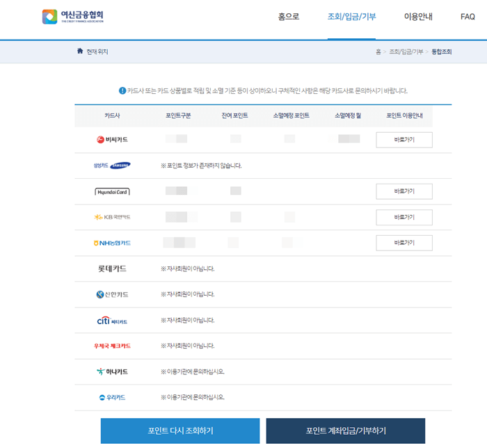
Task: Click the 포인트 계좌입금/기부하기 button
Action: tap(346, 431)
